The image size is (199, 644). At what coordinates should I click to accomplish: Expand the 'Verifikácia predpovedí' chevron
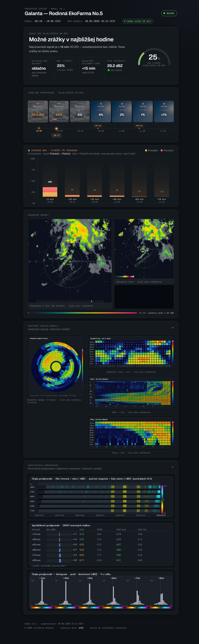(173, 467)
